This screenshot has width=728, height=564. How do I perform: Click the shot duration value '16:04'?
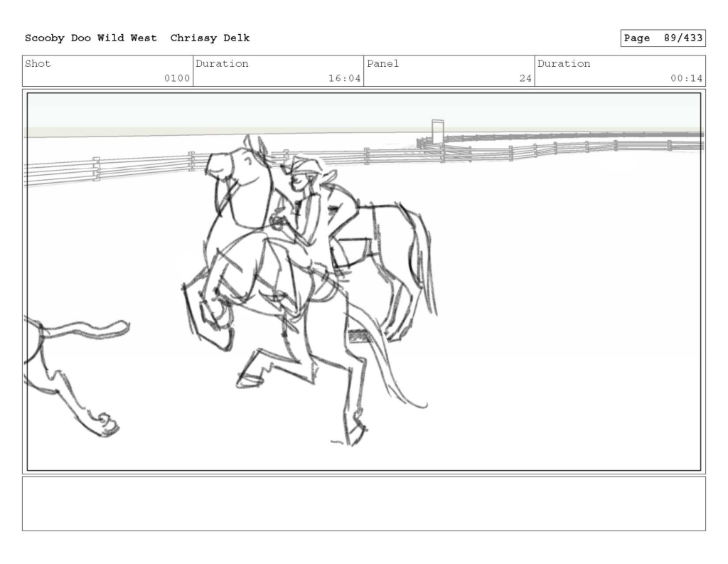tap(345, 78)
